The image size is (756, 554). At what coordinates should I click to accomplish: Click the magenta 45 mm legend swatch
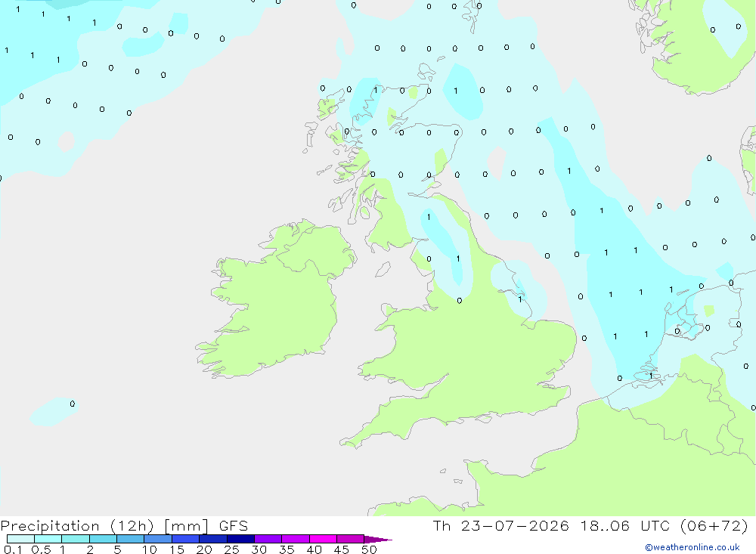coord(351,539)
